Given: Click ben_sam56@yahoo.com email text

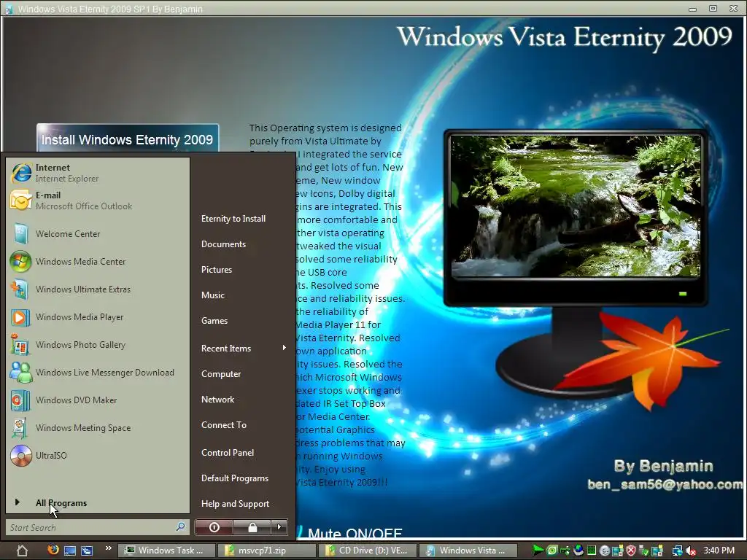Looking at the screenshot, I should click(665, 484).
